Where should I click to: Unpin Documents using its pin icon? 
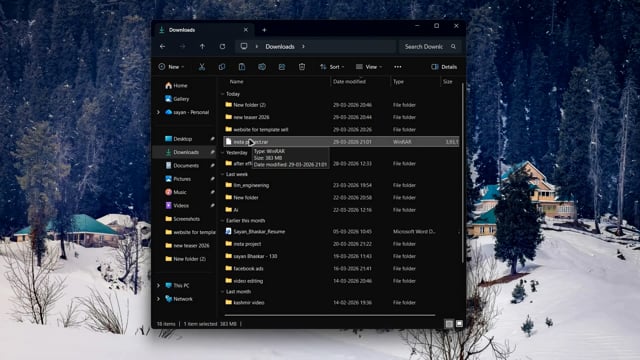point(212,165)
